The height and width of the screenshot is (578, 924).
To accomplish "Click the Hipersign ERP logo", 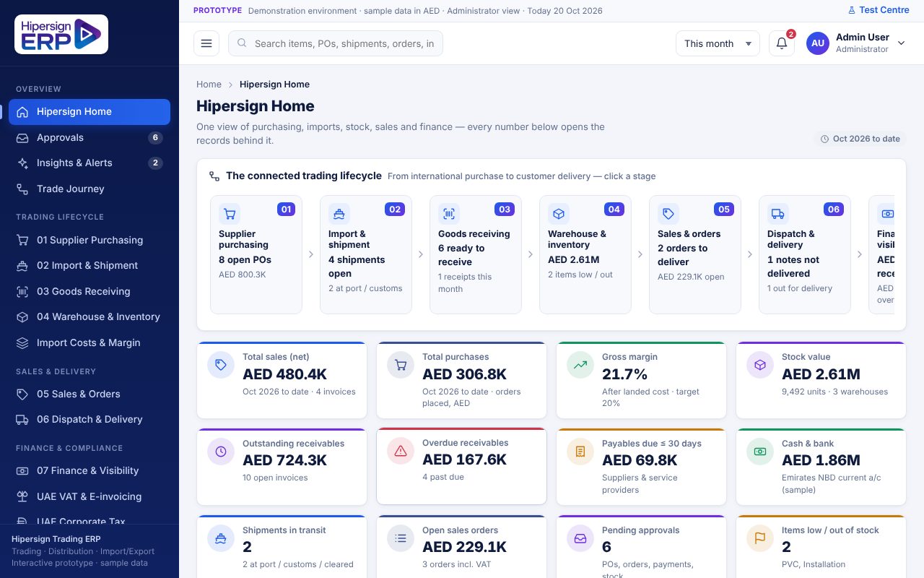I will coord(61,34).
